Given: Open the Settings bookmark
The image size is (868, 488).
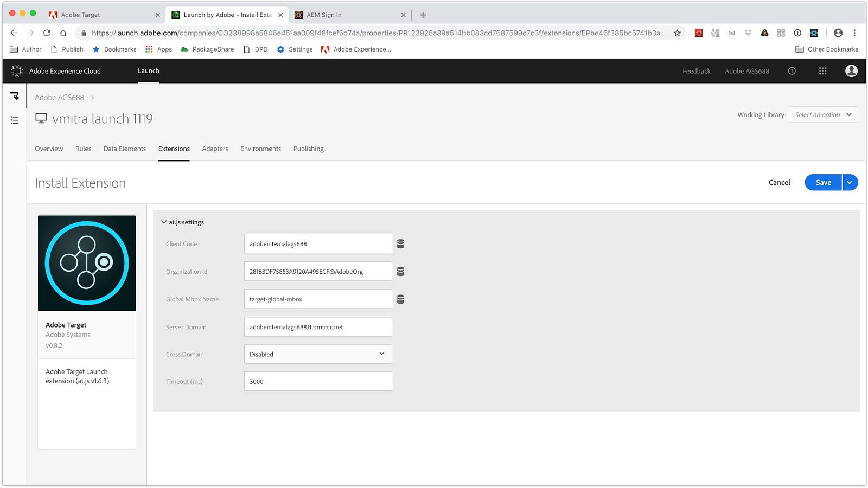Looking at the screenshot, I should click(295, 49).
